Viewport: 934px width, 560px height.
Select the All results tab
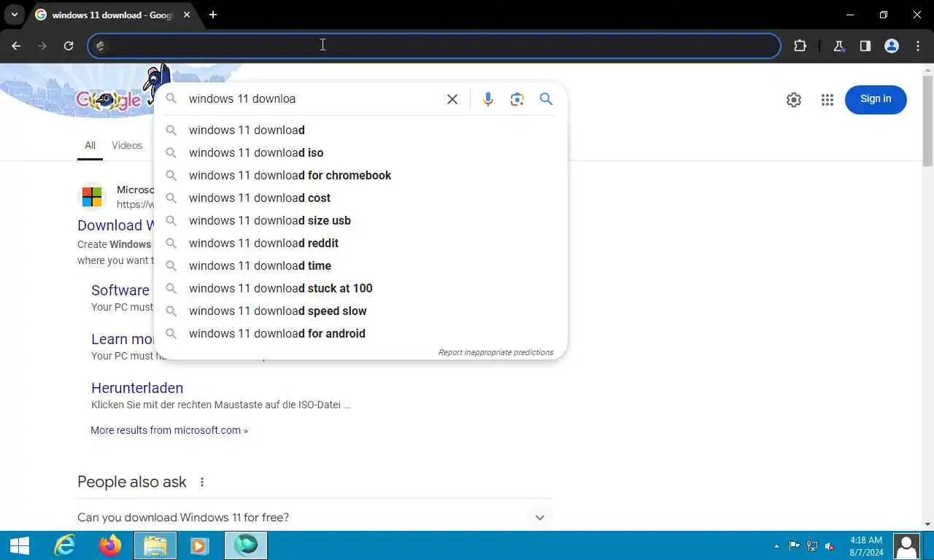(90, 146)
